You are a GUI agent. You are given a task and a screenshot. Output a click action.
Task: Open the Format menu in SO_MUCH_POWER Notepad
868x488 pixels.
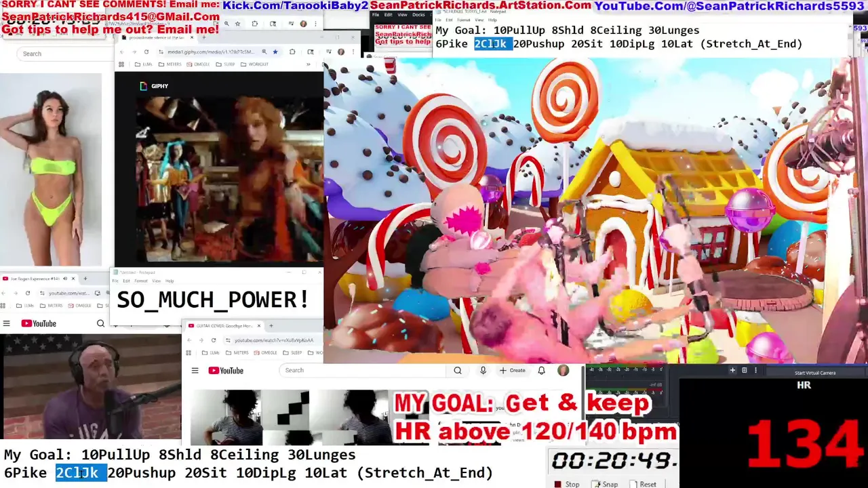tap(140, 281)
